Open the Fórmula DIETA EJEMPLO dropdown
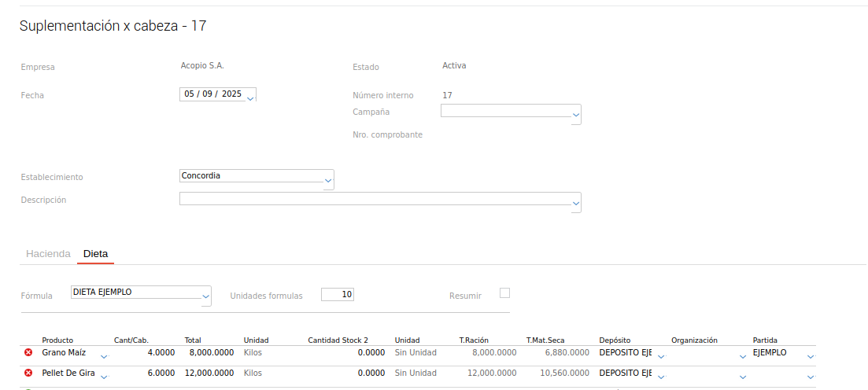868x390 pixels. [x=206, y=297]
